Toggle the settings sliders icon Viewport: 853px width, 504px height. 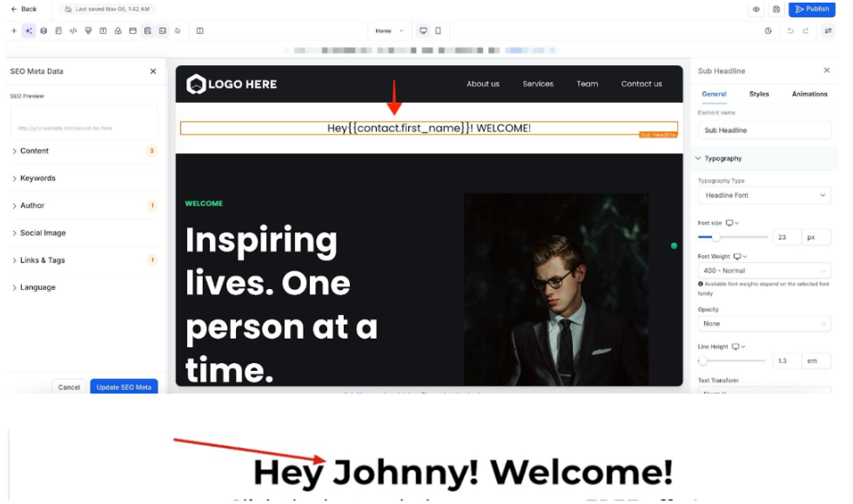(x=828, y=30)
